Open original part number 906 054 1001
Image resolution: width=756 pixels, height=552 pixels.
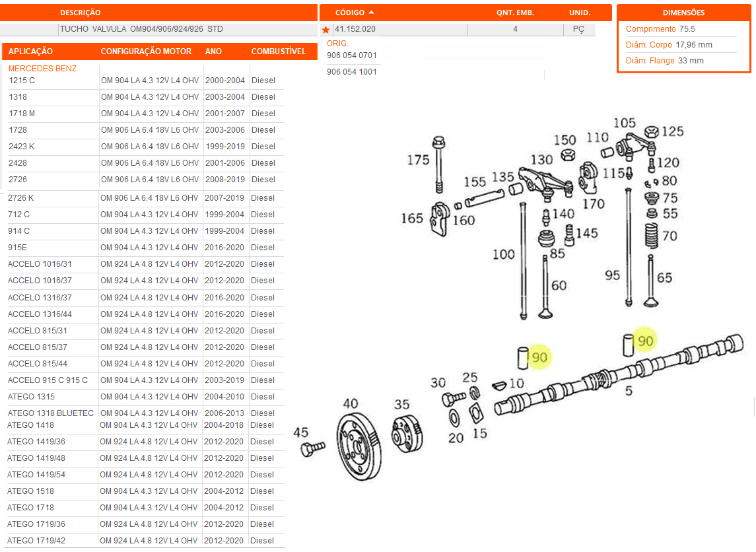coord(352,72)
